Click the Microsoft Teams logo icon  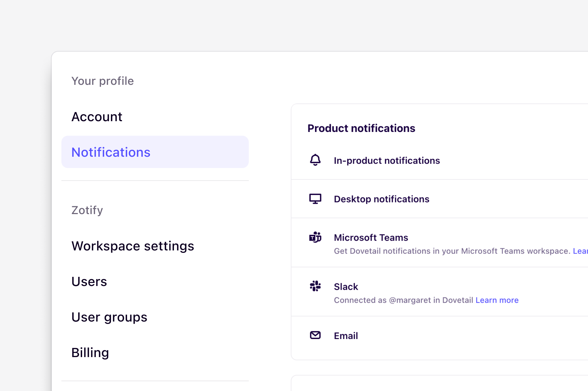[x=315, y=237]
